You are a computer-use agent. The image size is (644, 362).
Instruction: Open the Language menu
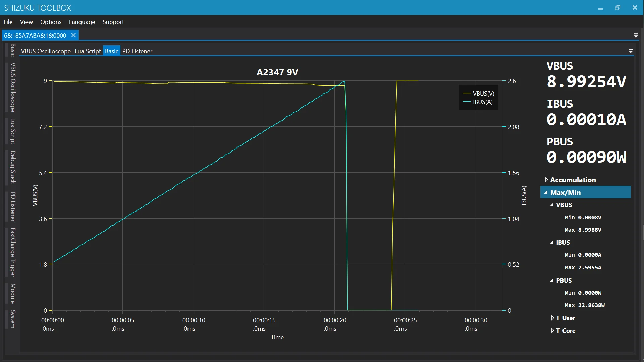pos(82,22)
